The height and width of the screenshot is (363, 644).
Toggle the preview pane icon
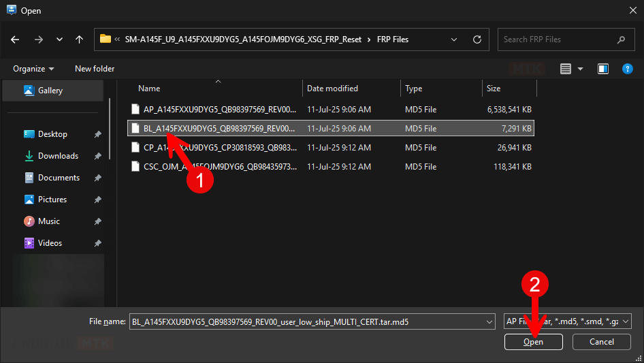pos(602,69)
